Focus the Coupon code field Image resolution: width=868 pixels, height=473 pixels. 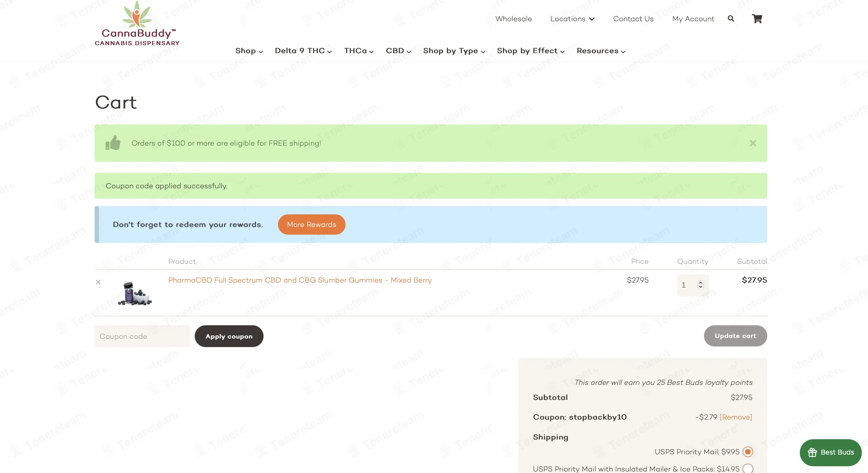point(143,336)
